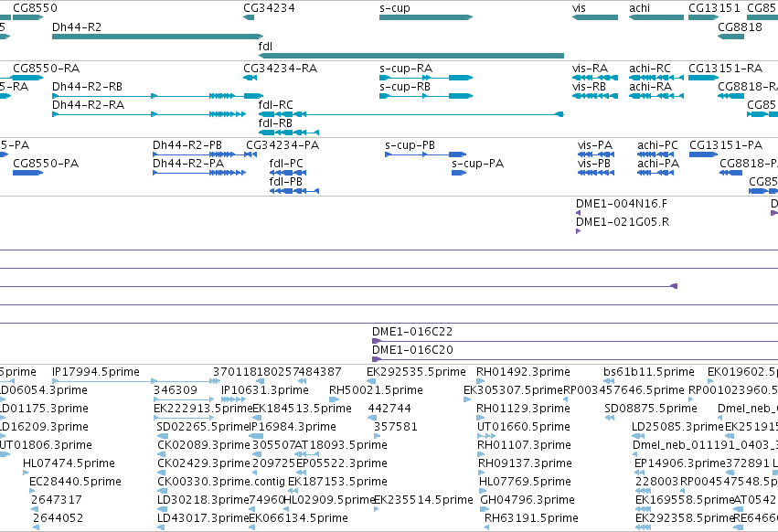Open transcript CG13151-RA
Screen dimensions: 778x532
pos(725,68)
